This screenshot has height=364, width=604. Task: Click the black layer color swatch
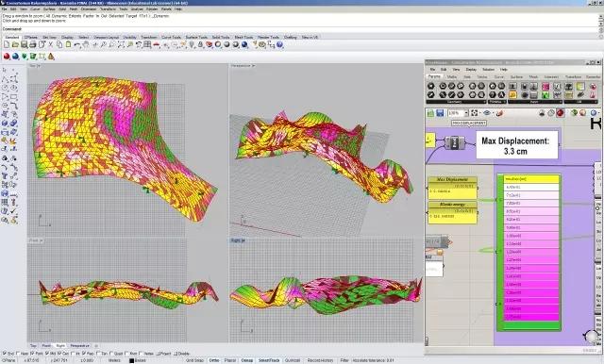tap(131, 360)
